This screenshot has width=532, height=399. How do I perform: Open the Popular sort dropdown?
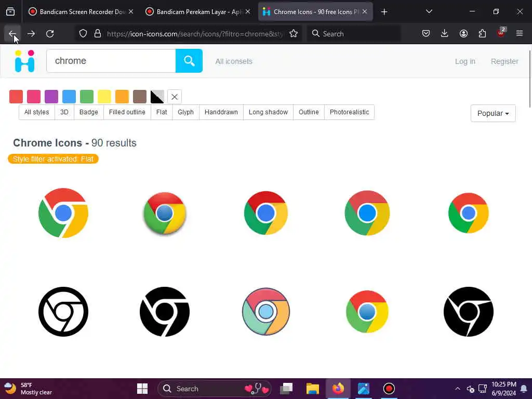click(493, 113)
